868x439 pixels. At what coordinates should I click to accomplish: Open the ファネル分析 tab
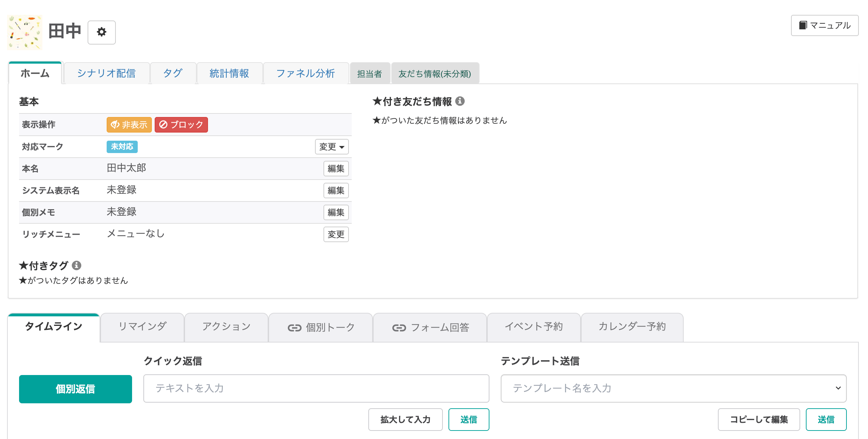tap(305, 73)
